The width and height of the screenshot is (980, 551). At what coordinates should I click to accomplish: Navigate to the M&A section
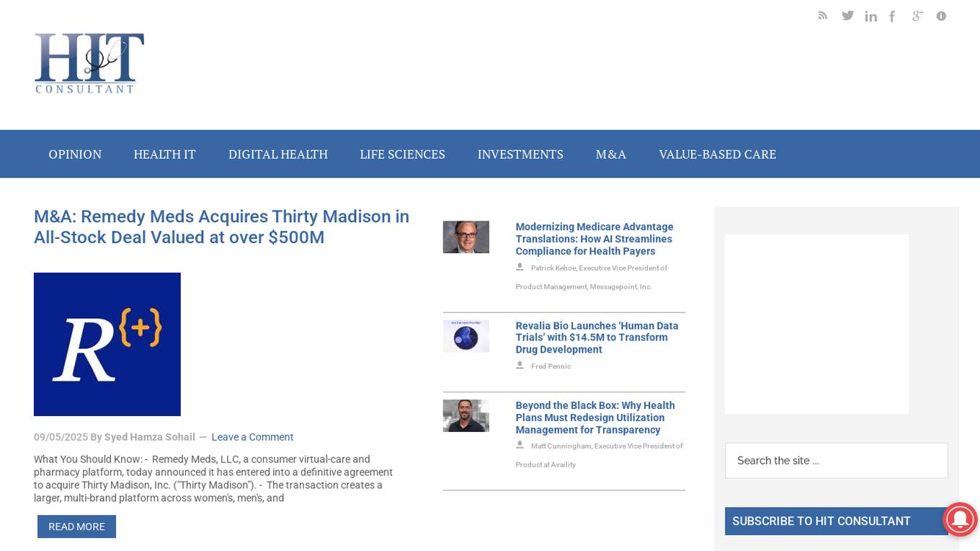(x=611, y=154)
